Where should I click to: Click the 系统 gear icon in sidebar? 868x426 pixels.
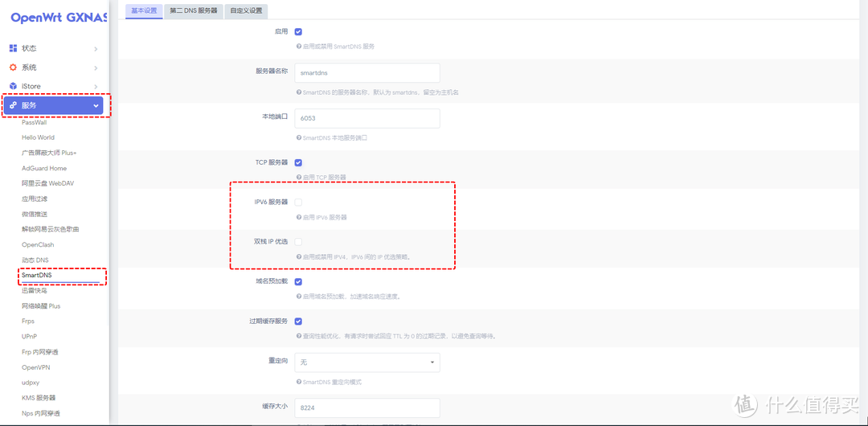14,67
